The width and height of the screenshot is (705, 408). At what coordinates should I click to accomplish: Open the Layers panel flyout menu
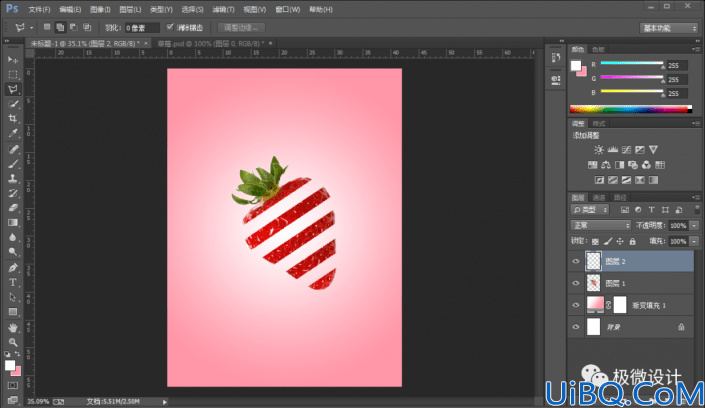[x=696, y=197]
